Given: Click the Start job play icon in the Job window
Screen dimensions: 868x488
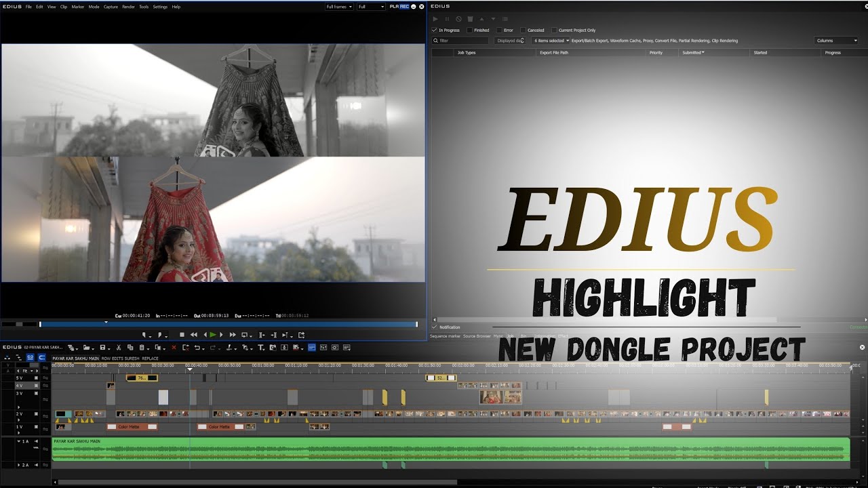Looking at the screenshot, I should 435,19.
